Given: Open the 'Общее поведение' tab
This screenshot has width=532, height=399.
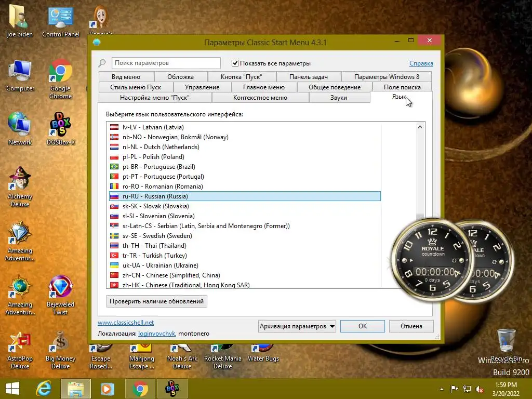Looking at the screenshot, I should click(x=335, y=87).
